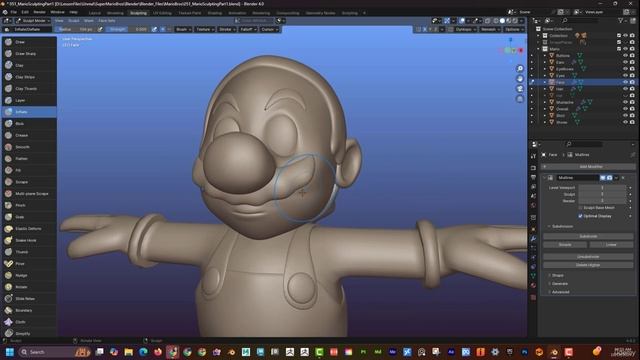Select the Clay Strips brush
Screen dimensions: 640x360
pyautogui.click(x=29, y=77)
